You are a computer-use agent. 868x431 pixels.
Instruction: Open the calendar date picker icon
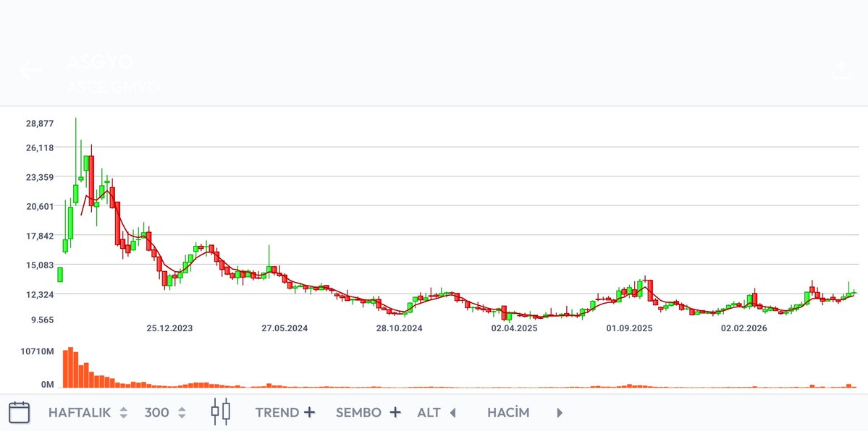20,412
